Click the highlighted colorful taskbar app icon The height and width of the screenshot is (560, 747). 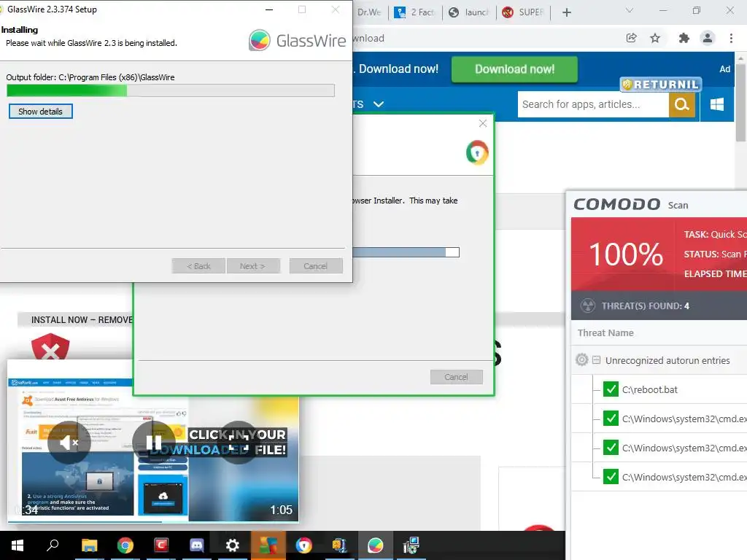pyautogui.click(x=268, y=545)
